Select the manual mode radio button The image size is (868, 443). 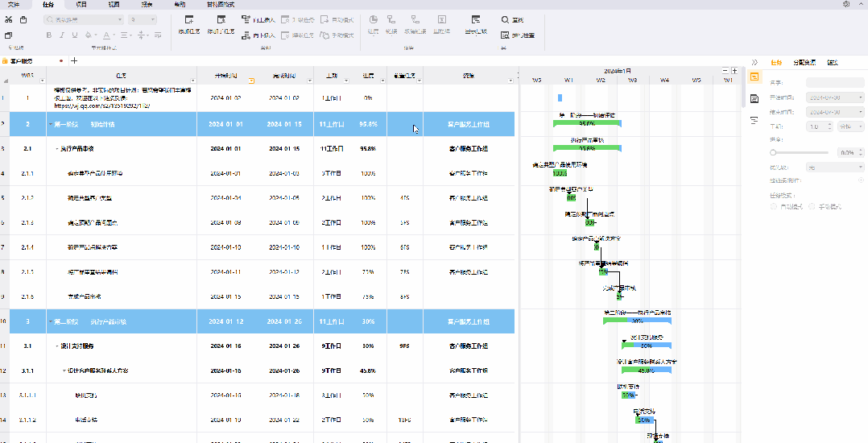coord(812,206)
